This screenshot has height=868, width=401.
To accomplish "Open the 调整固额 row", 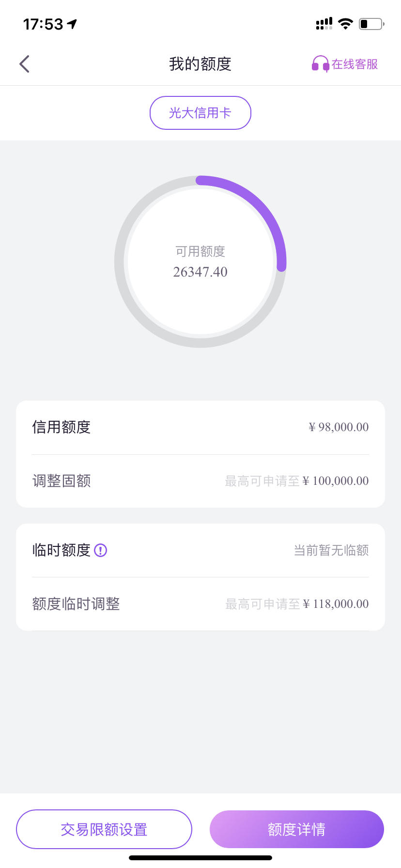I will click(x=200, y=481).
